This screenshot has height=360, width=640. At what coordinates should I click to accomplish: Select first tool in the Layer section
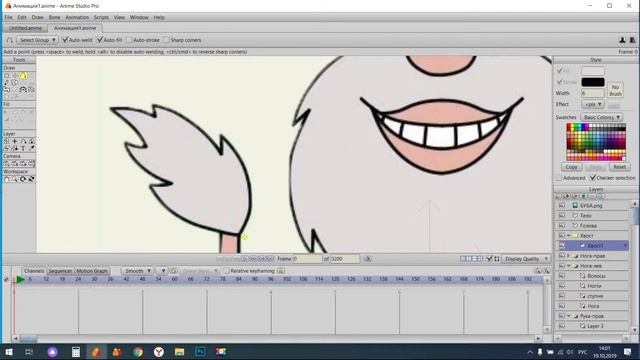(x=7, y=141)
